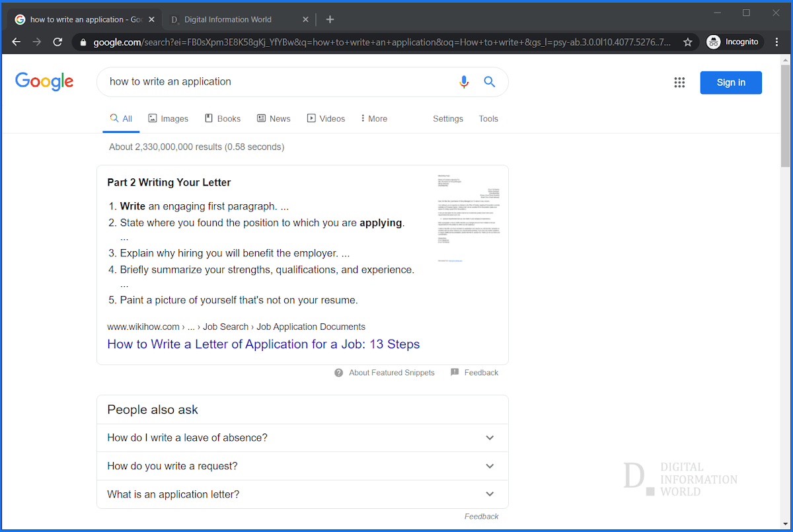Click Feedback link below featured snippet
The width and height of the screenshot is (793, 532).
click(x=481, y=373)
